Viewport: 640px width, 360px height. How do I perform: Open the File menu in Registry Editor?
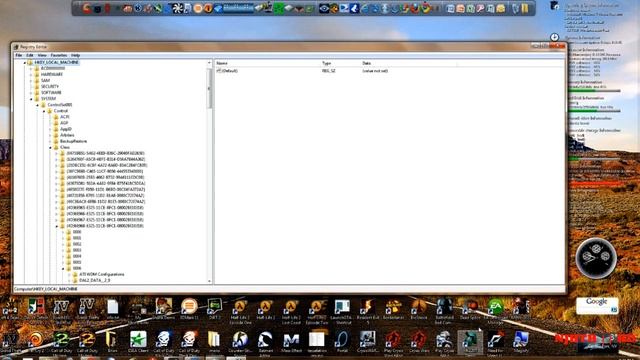pyautogui.click(x=19, y=55)
